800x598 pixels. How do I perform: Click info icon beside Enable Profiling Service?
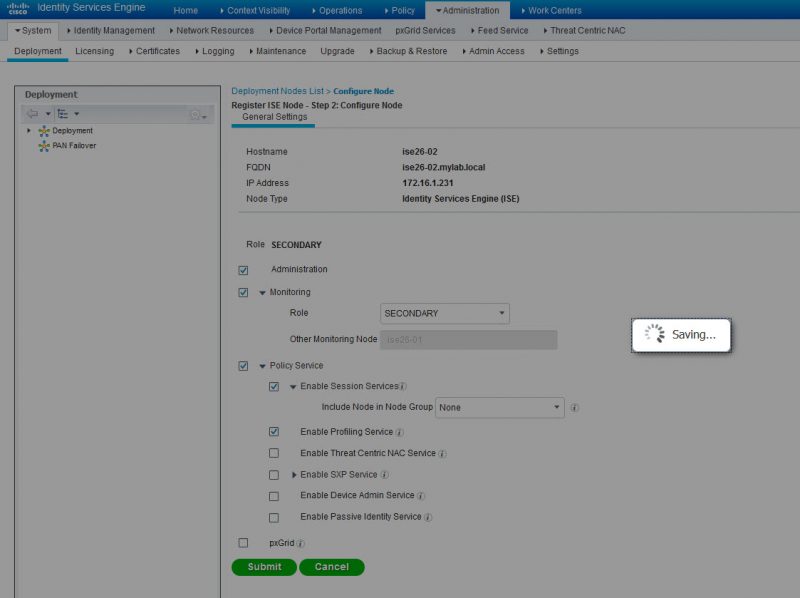(x=399, y=433)
